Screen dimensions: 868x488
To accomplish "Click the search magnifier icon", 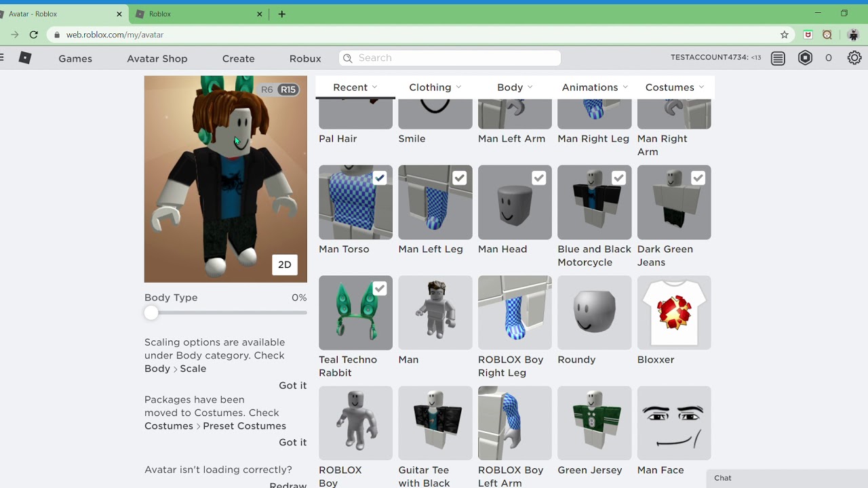I will click(348, 58).
